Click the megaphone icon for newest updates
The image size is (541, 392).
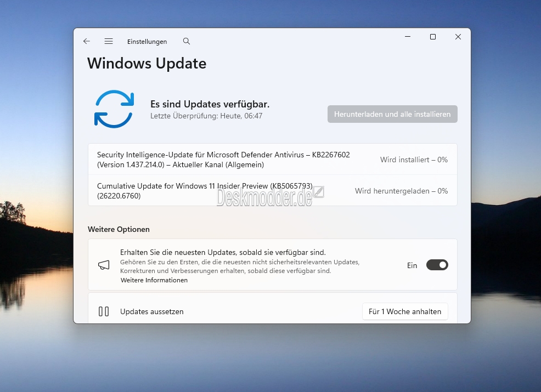[104, 265]
